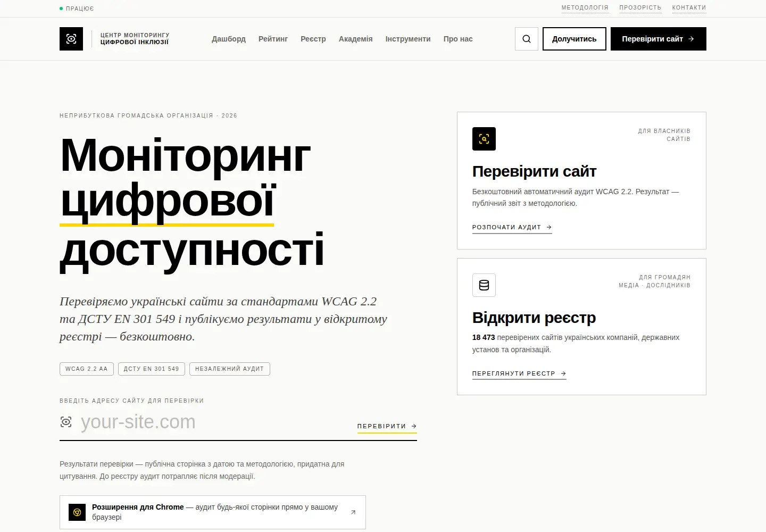Screen dimensions: 766x532
Task: Open the Контакти top link
Action: click(x=689, y=8)
